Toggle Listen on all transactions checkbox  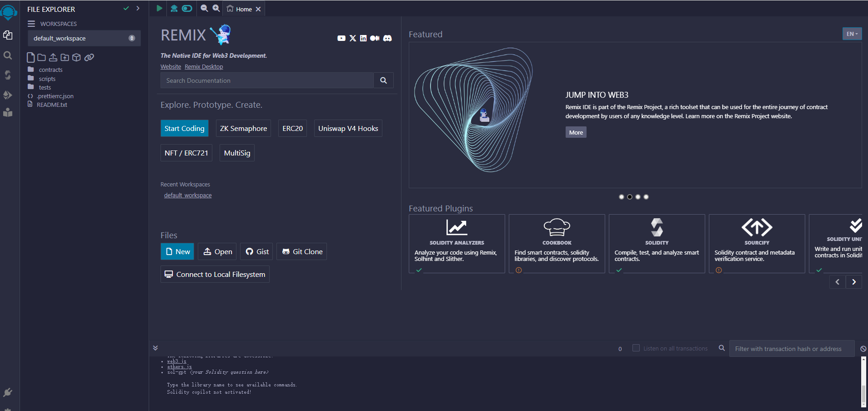(636, 348)
